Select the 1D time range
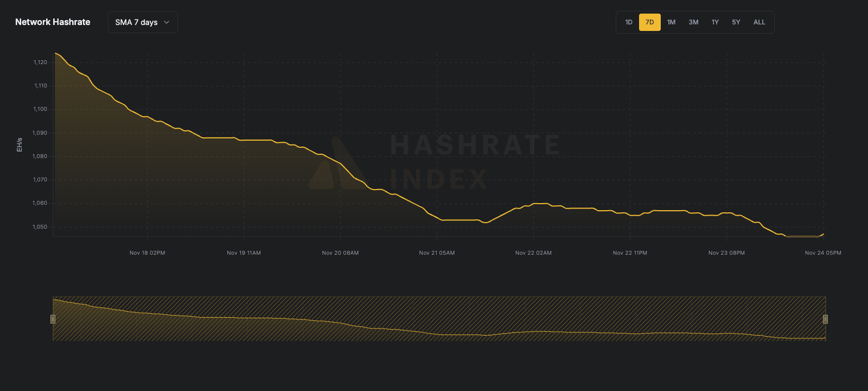 point(629,22)
